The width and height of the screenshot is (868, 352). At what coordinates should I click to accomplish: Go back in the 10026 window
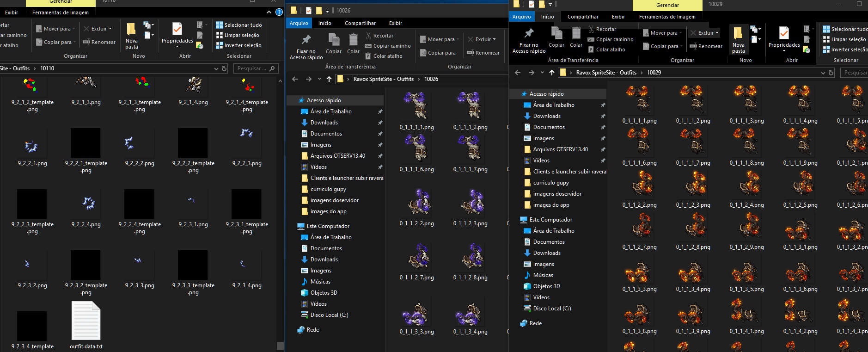pyautogui.click(x=295, y=79)
